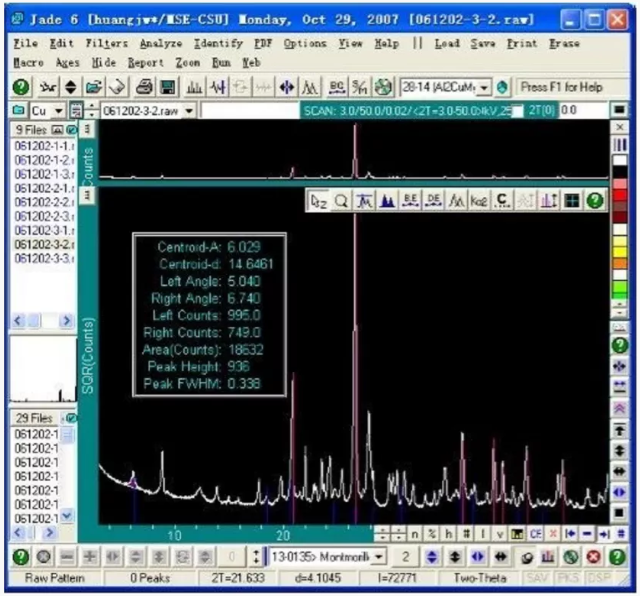Click the black square icon on right sidebar
The width and height of the screenshot is (640, 596).
(x=620, y=513)
